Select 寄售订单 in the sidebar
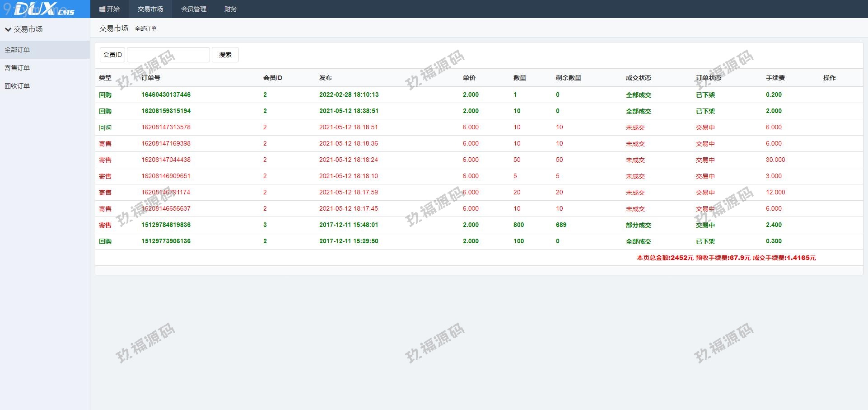 point(17,68)
